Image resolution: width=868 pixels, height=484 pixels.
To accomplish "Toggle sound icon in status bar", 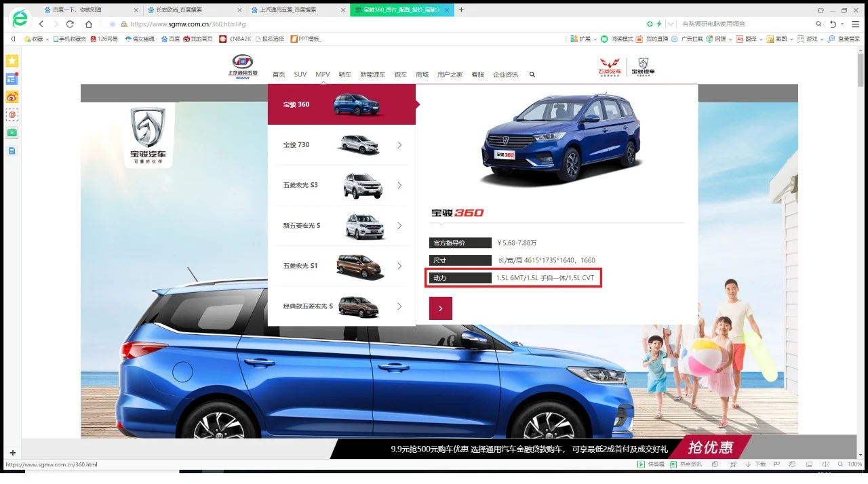I will (825, 464).
